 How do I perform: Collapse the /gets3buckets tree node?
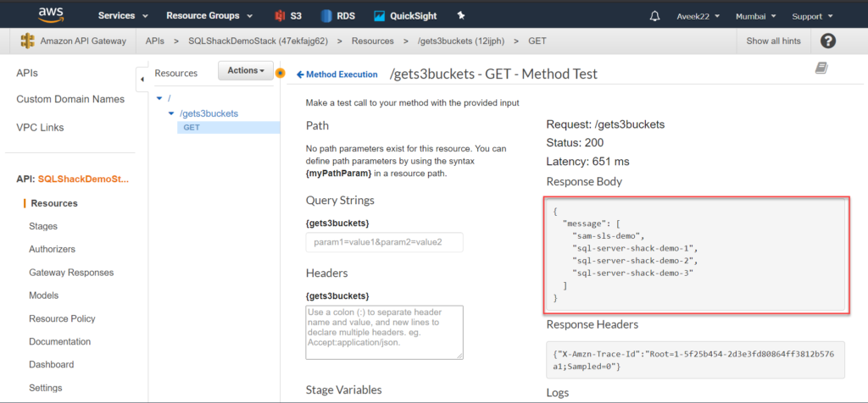pyautogui.click(x=171, y=113)
